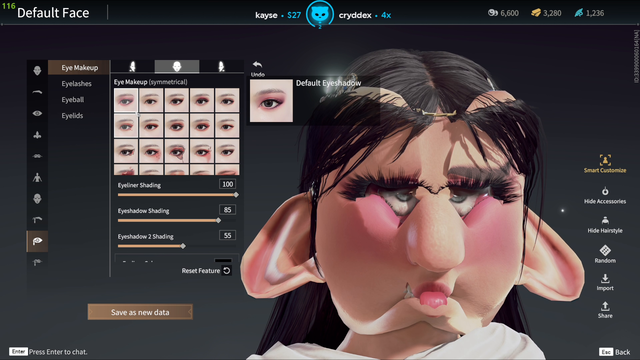The image size is (640, 360).
Task: Switch to left profile view tab
Action: pyautogui.click(x=132, y=67)
